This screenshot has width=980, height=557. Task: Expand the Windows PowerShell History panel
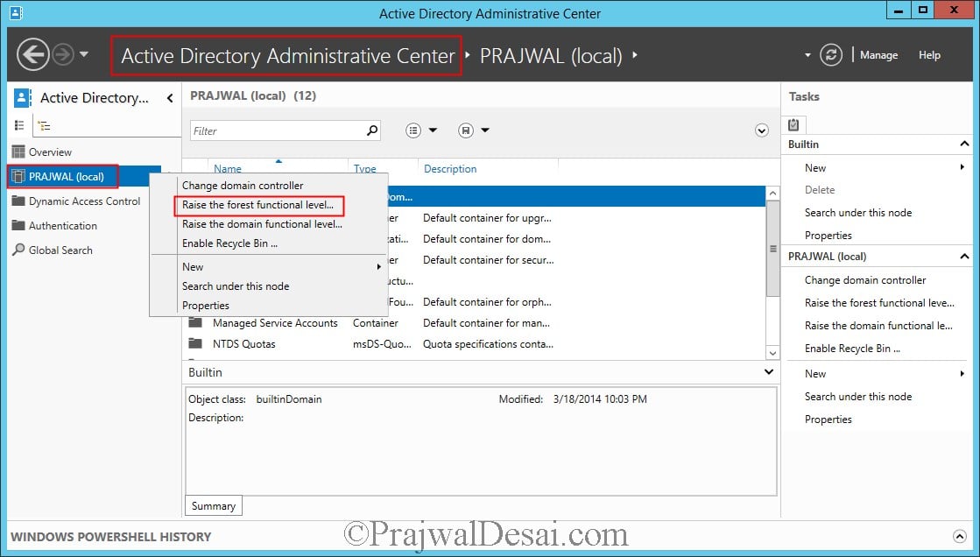coord(959,536)
